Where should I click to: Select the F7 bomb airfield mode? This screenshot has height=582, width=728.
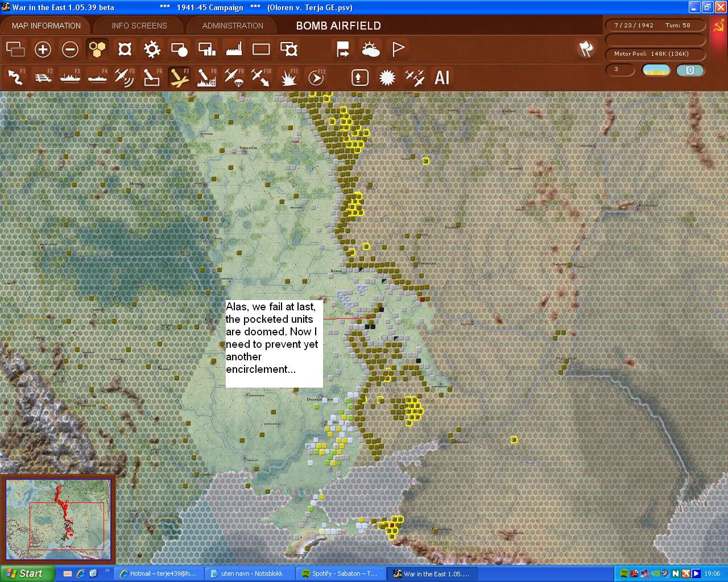point(179,77)
